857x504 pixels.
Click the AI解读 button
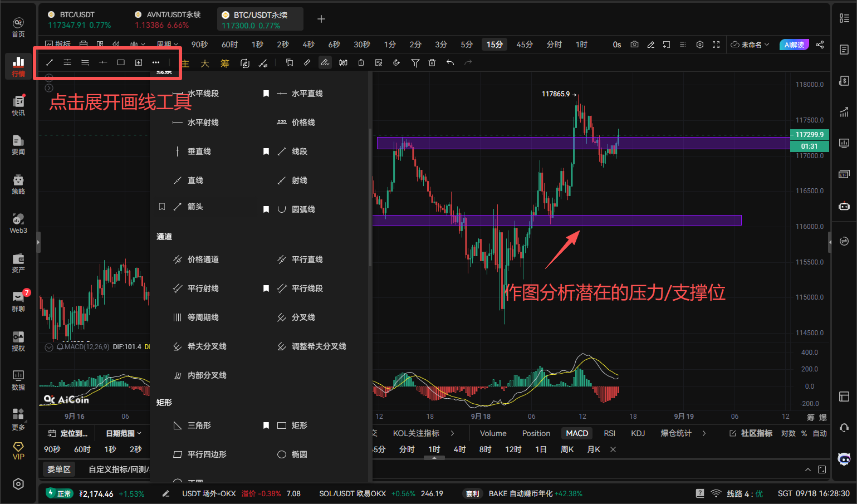[794, 45]
